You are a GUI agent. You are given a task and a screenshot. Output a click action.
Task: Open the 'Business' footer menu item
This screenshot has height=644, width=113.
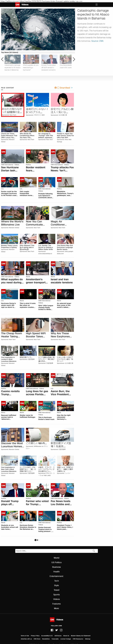click(x=57, y=567)
